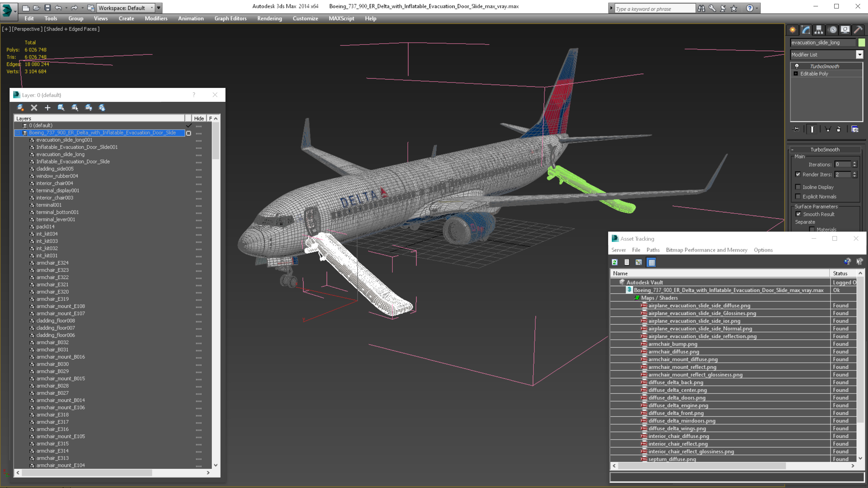This screenshot has width=868, height=488.
Task: Click Shaded + Edged Faces viewport label
Action: tap(72, 29)
